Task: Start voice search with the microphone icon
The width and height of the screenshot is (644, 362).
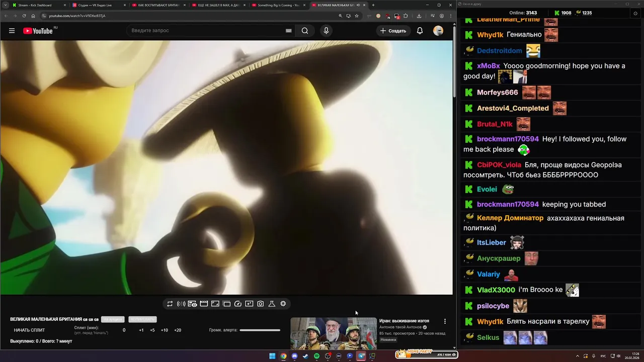Action: (x=326, y=31)
